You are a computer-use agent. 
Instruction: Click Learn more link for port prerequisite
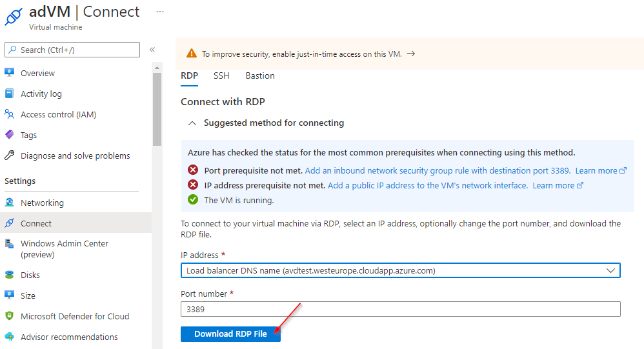[x=601, y=170]
